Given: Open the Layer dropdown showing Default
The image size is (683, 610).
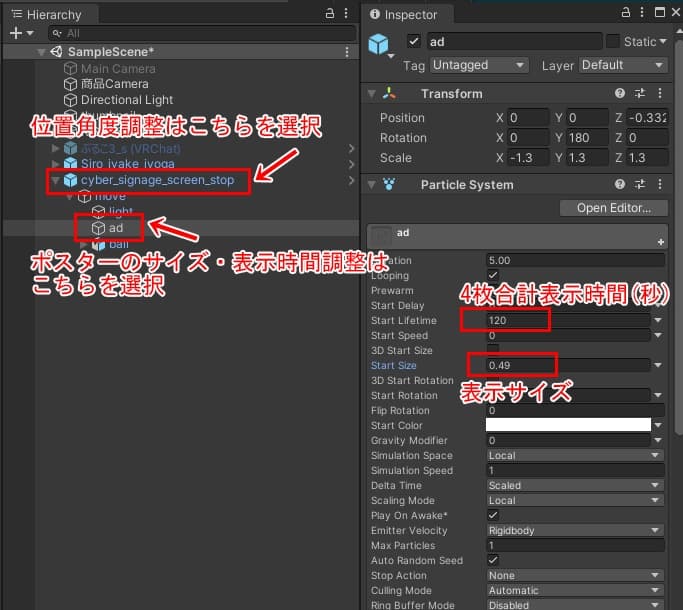Looking at the screenshot, I should (x=622, y=65).
